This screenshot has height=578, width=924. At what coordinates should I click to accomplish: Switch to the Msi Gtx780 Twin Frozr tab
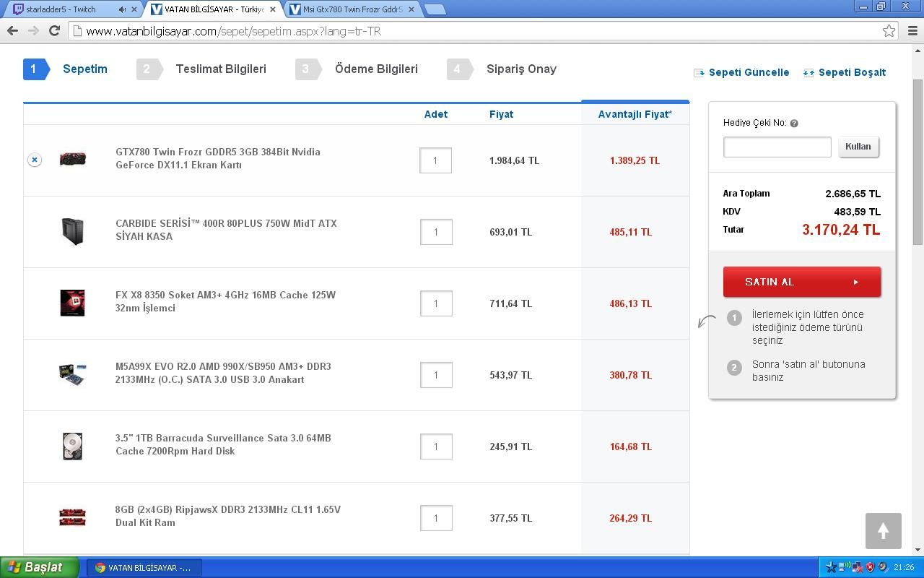coord(352,9)
